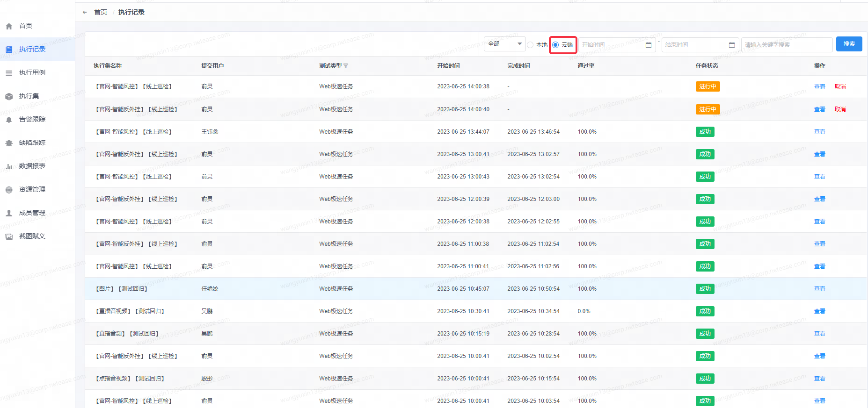This screenshot has width=868, height=408.
Task: Click the blue 搜索 button
Action: point(849,44)
